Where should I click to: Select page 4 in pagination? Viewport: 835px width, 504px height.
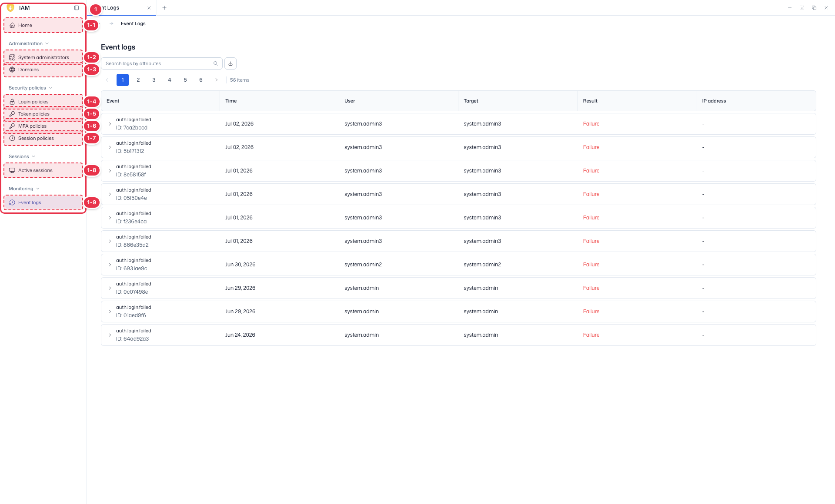point(170,80)
